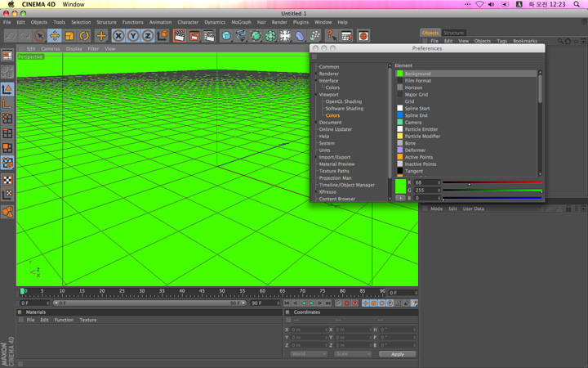The width and height of the screenshot is (588, 368).
Task: Expand the Renderer preferences category
Action: pos(316,74)
